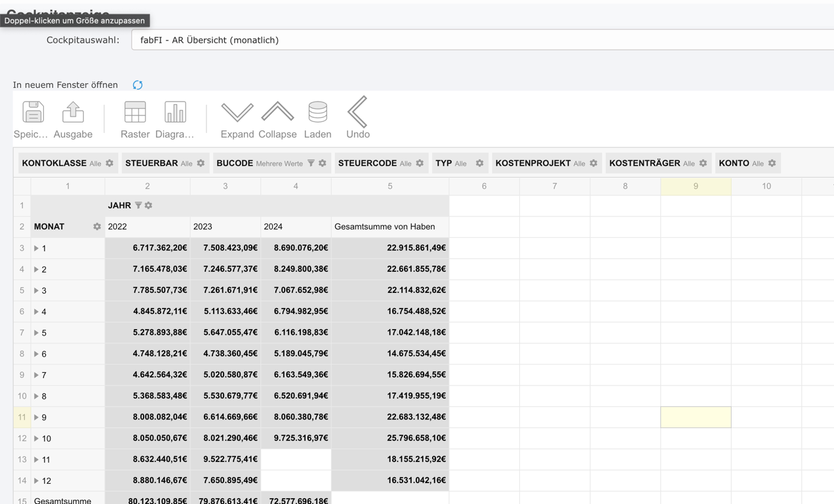834x504 pixels.
Task: Expand month 9 row
Action: tap(37, 417)
